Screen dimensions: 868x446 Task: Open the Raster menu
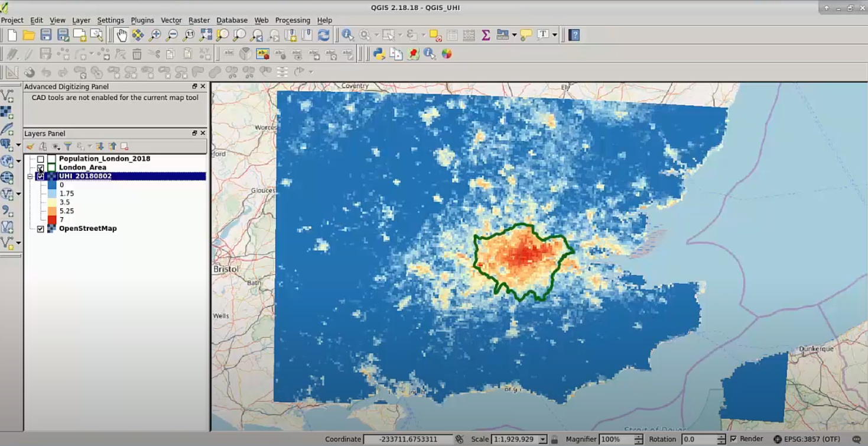pos(199,20)
